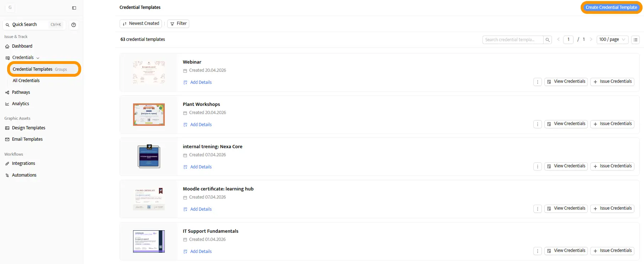Viewport: 644px width, 264px height.
Task: Go to next page arrow
Action: [591, 39]
